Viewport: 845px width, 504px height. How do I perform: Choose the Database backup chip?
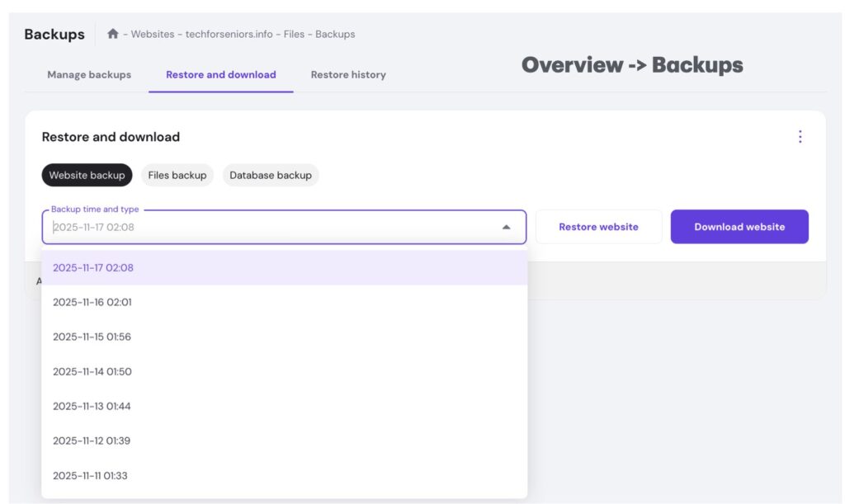(x=271, y=175)
